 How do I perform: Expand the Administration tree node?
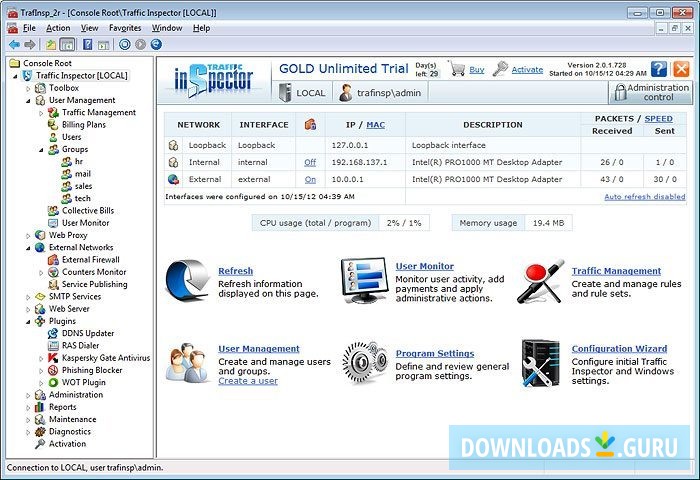click(x=29, y=395)
